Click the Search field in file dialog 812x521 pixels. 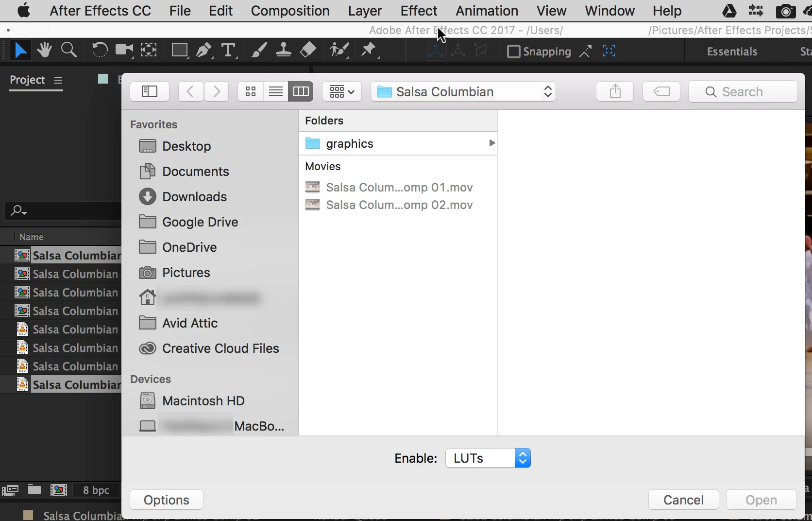coord(743,91)
